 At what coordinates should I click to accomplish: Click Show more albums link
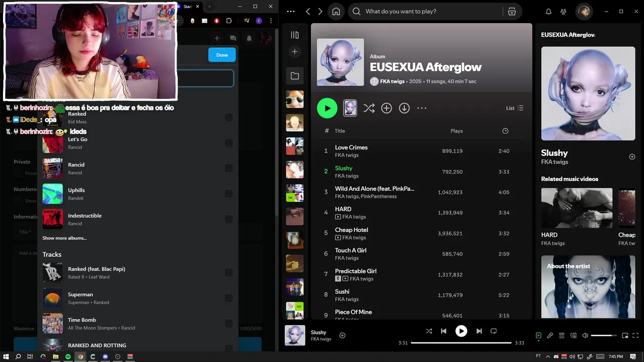tap(64, 238)
